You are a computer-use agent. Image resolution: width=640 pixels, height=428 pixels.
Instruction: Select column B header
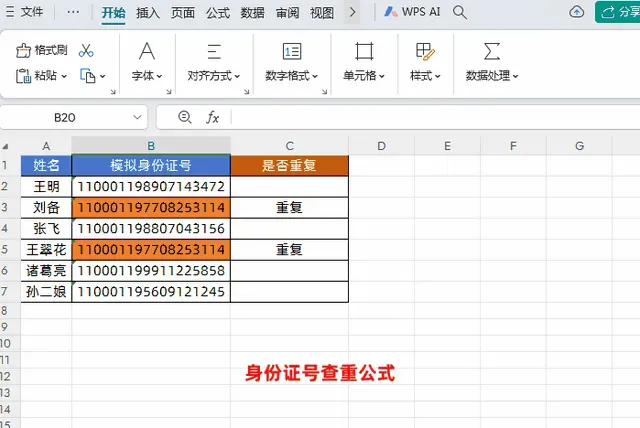[151, 146]
